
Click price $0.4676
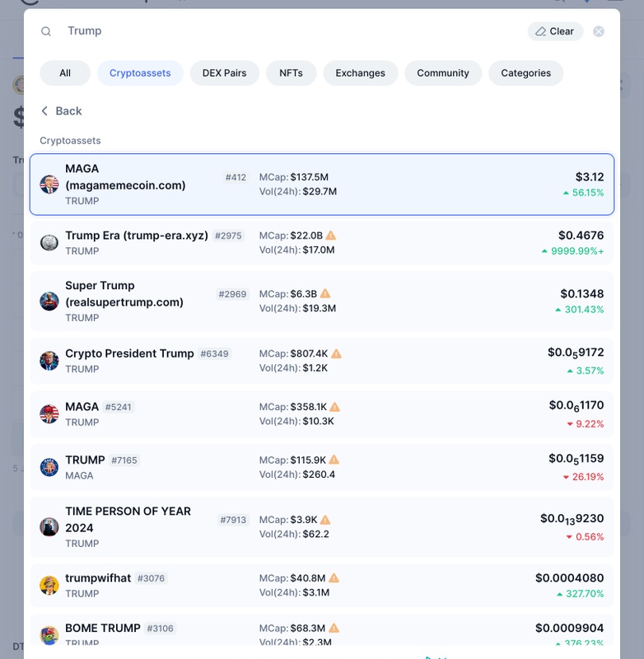click(x=581, y=236)
